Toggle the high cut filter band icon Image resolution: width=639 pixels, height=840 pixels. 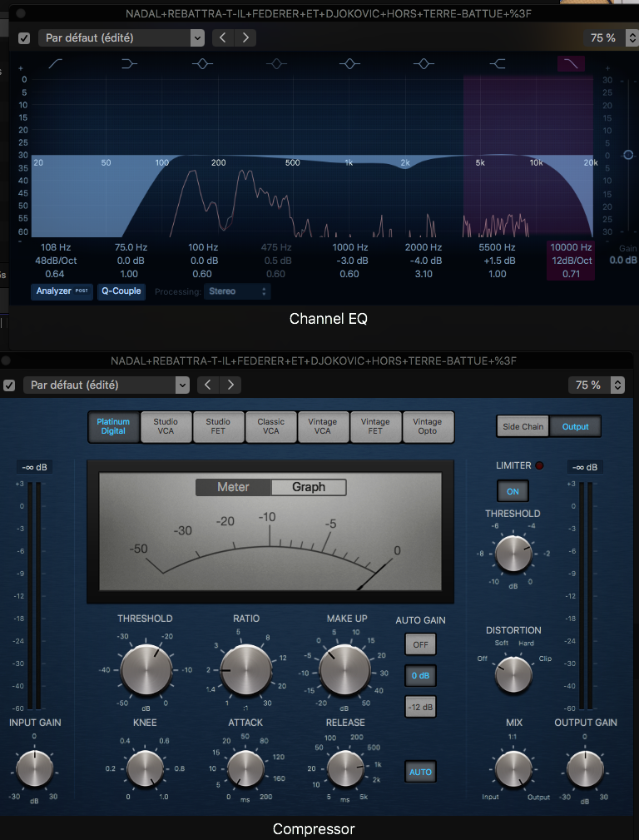(x=571, y=64)
